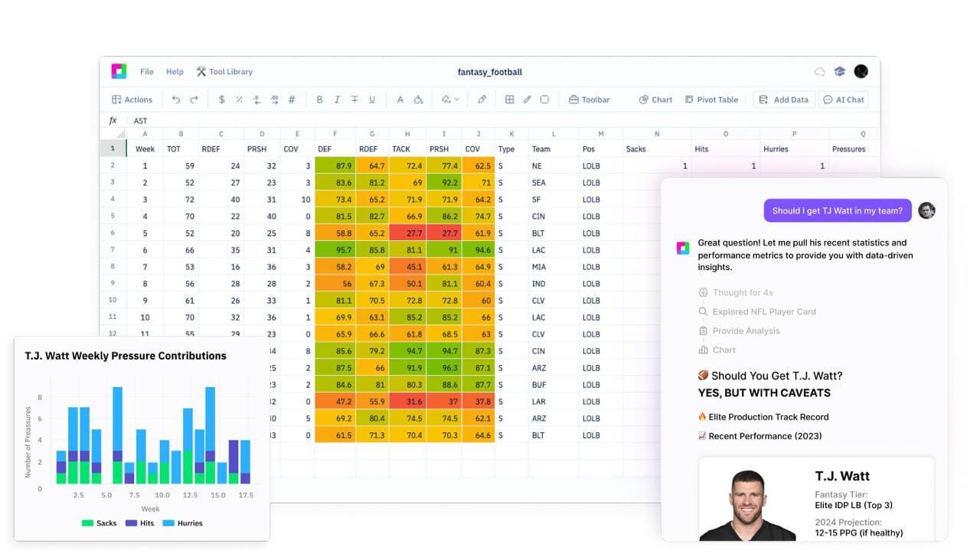Toggle bold formatting
980x560 pixels.
tap(319, 99)
